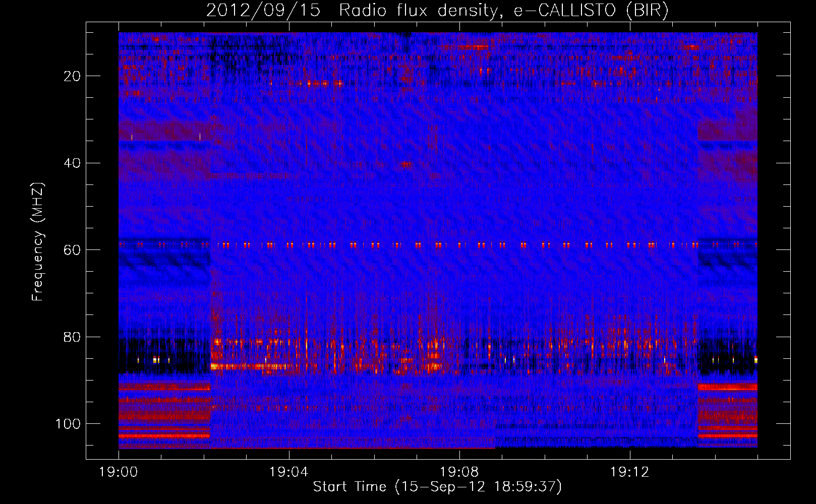Click the 19:08 time tick label
This screenshot has height=504, width=816.
point(459,472)
